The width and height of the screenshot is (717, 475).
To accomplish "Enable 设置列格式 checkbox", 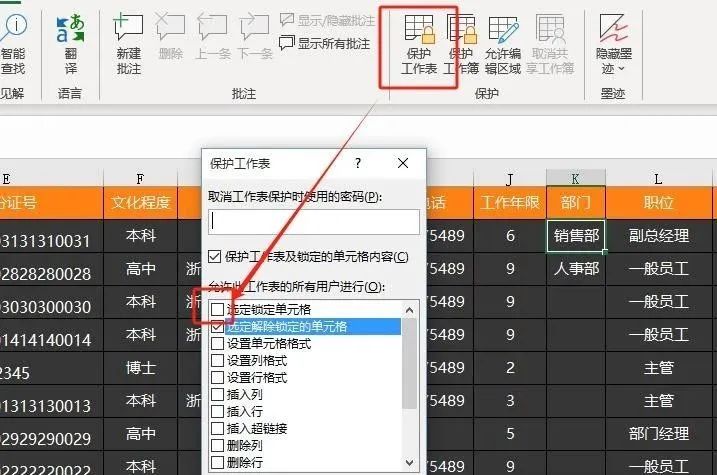I will [217, 360].
